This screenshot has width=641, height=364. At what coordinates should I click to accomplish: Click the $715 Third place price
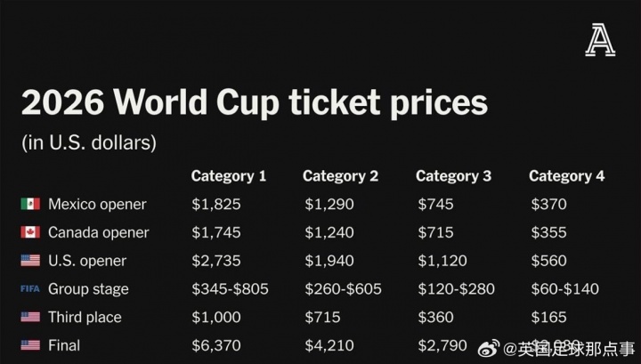click(x=322, y=317)
